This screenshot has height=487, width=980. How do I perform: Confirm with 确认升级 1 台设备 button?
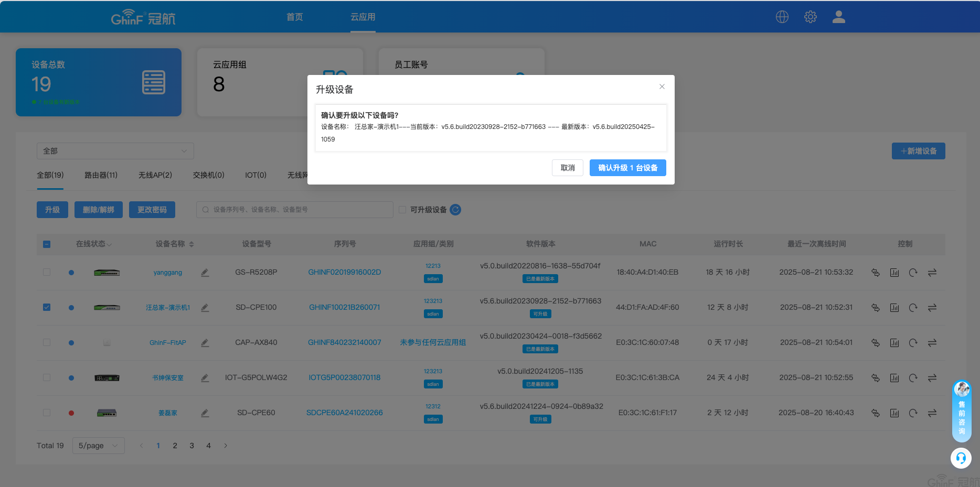627,168
